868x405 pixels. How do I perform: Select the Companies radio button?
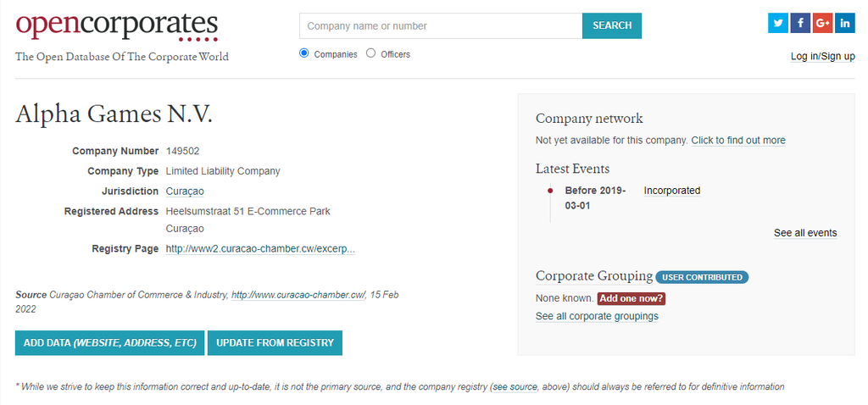tap(304, 53)
